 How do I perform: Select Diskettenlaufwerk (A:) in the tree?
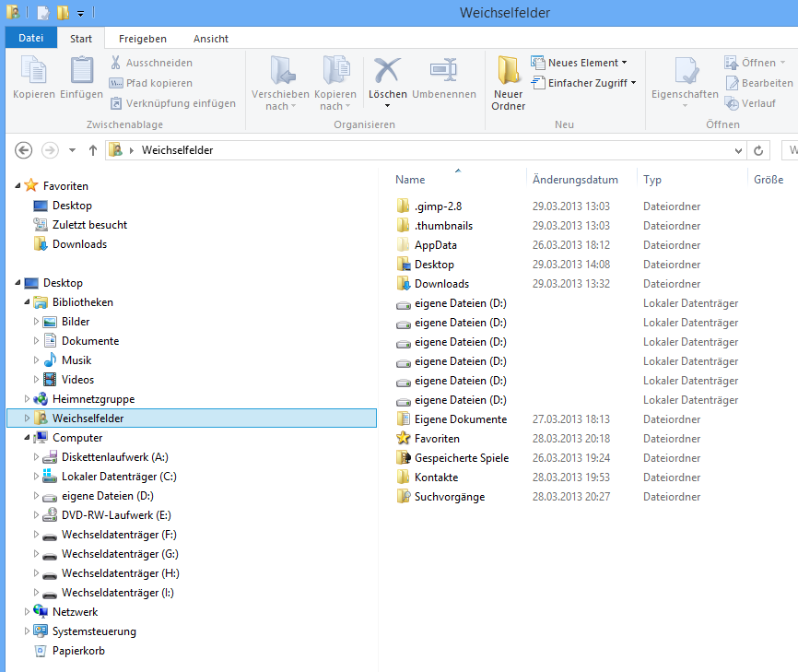point(114,456)
